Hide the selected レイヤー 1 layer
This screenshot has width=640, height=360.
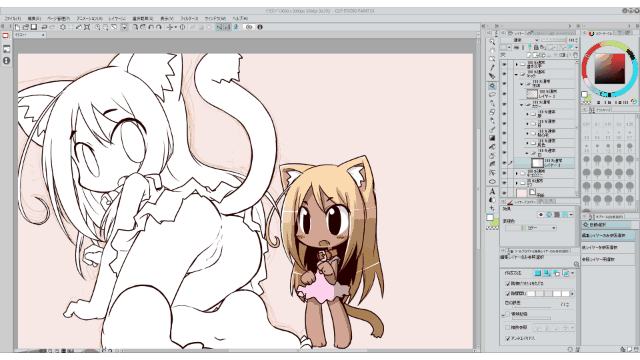504,163
